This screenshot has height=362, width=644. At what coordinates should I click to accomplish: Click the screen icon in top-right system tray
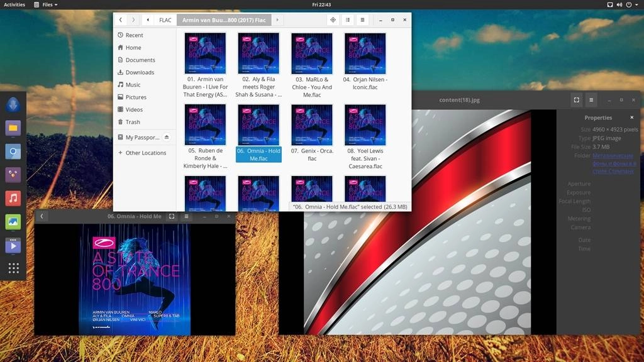(610, 4)
